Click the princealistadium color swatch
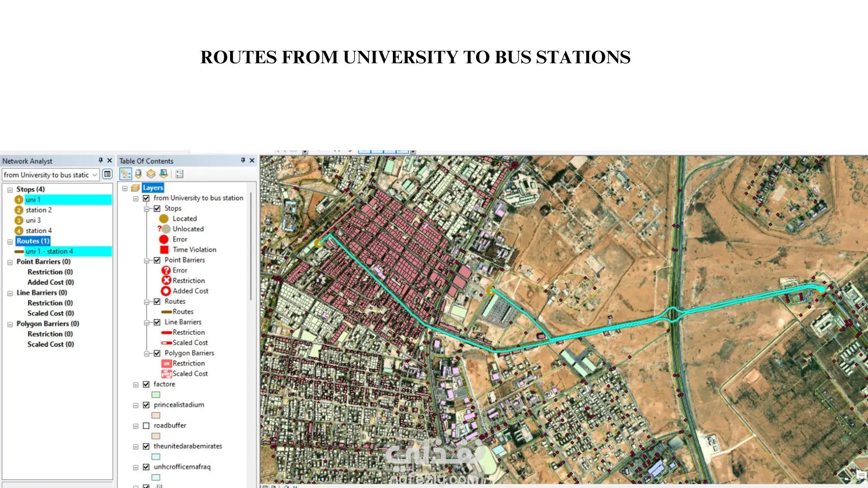 [156, 416]
